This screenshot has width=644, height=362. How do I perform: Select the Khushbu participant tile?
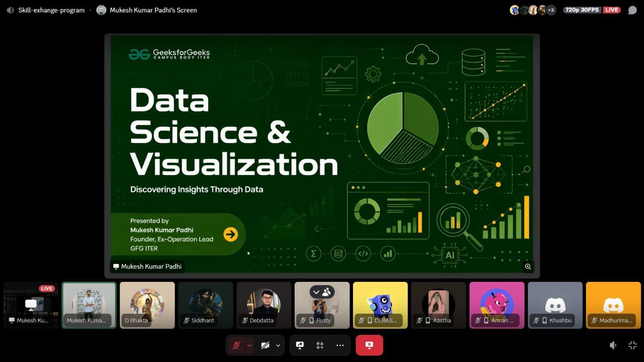[555, 305]
